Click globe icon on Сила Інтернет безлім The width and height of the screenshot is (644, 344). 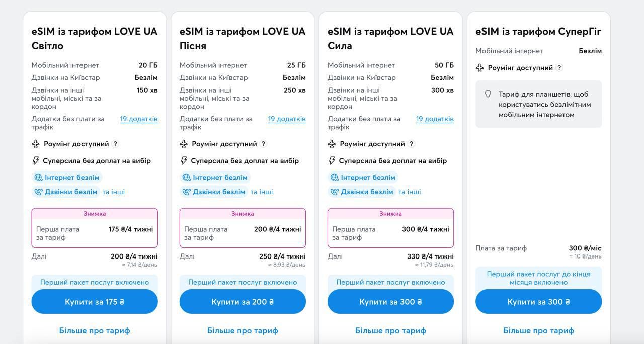click(x=334, y=177)
